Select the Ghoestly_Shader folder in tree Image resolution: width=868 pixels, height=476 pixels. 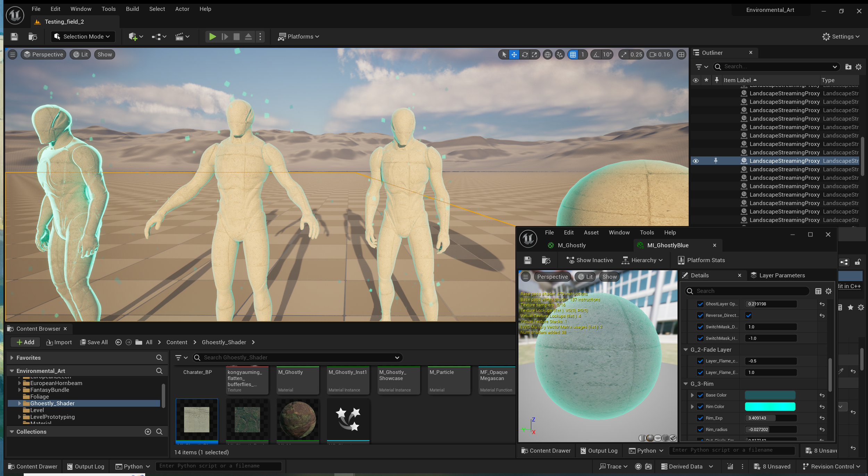tap(52, 403)
